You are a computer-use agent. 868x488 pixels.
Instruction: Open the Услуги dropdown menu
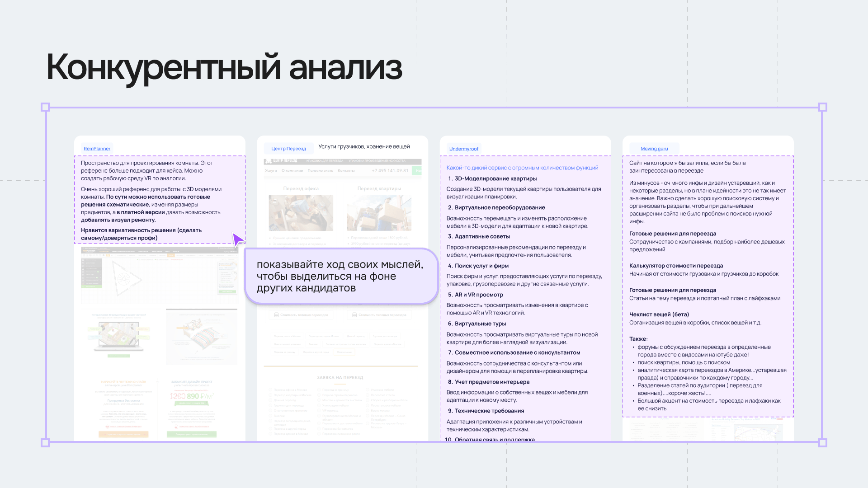[x=271, y=170]
